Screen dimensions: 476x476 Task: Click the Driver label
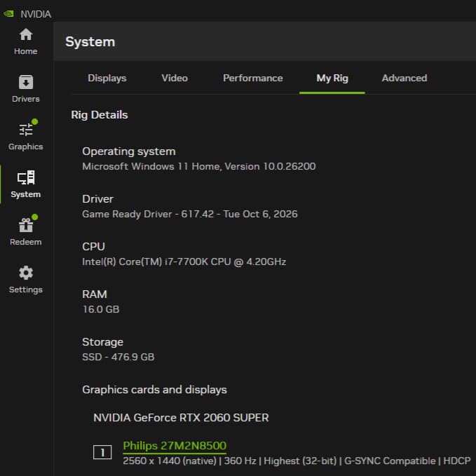tap(97, 199)
